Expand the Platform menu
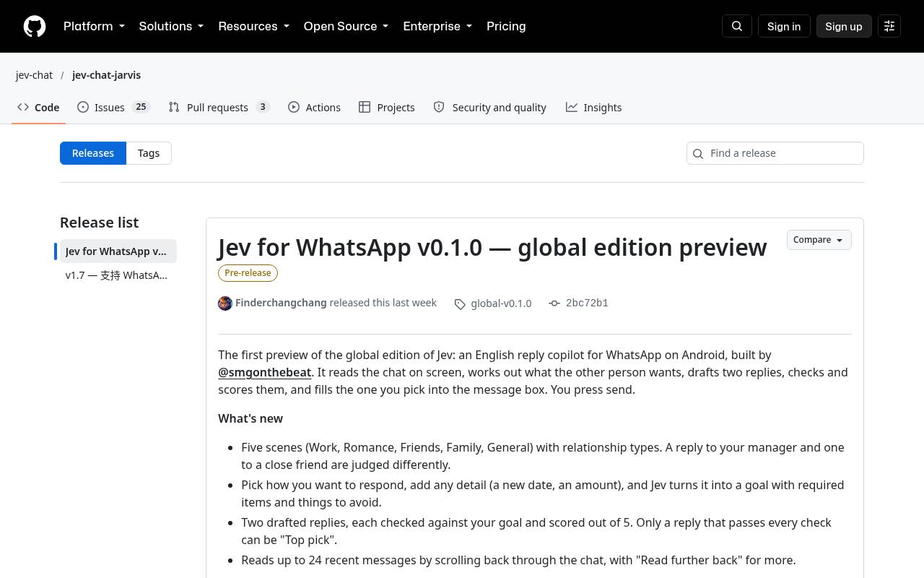The width and height of the screenshot is (924, 578). point(94,26)
